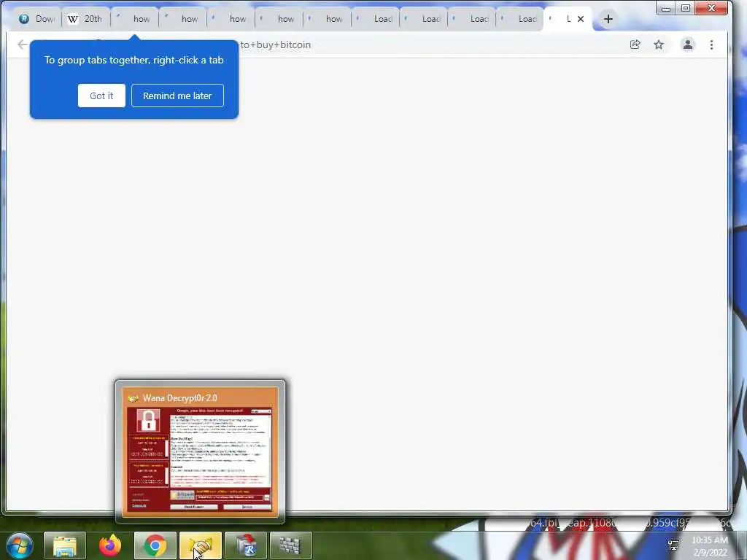Open the clock showing 10:35 AM
Screen dimensions: 747x560
[x=709, y=546]
